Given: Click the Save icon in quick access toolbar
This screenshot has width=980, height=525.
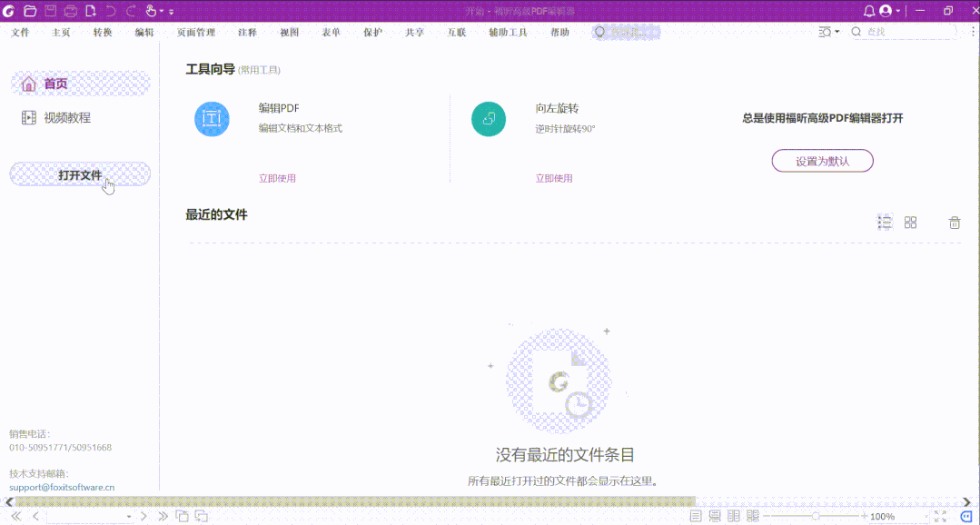Looking at the screenshot, I should click(x=50, y=11).
